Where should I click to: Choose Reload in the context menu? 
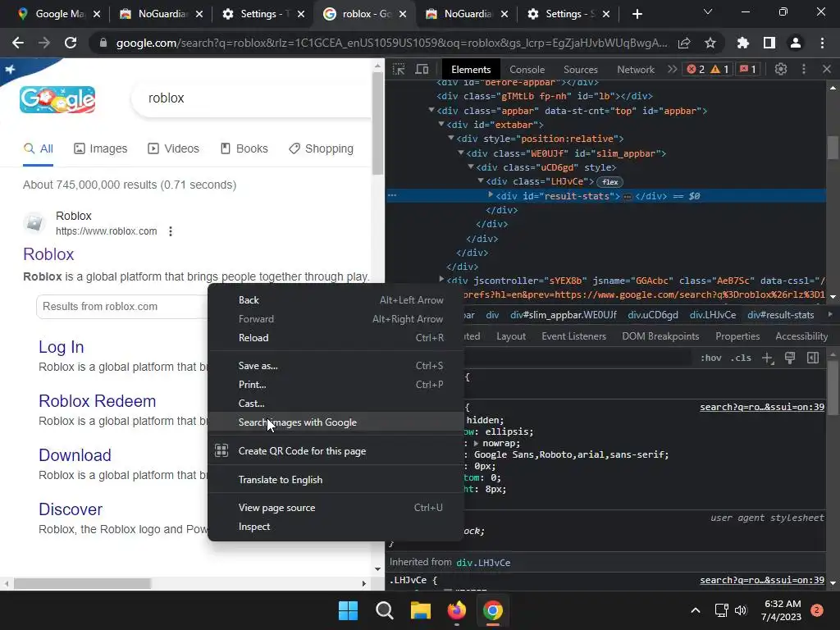tap(336, 337)
